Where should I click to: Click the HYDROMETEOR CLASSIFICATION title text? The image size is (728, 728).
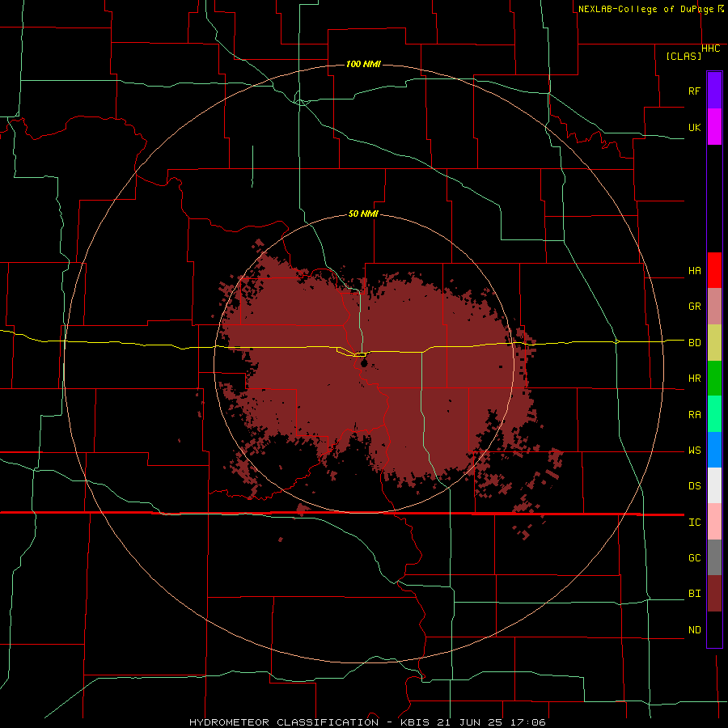[x=283, y=722]
